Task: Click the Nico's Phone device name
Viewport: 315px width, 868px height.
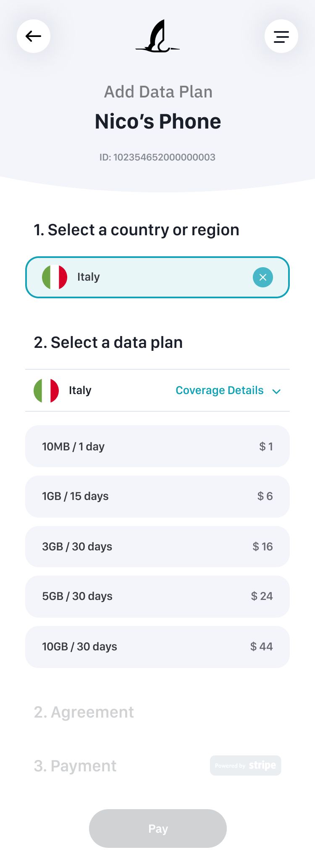Action: [x=157, y=121]
